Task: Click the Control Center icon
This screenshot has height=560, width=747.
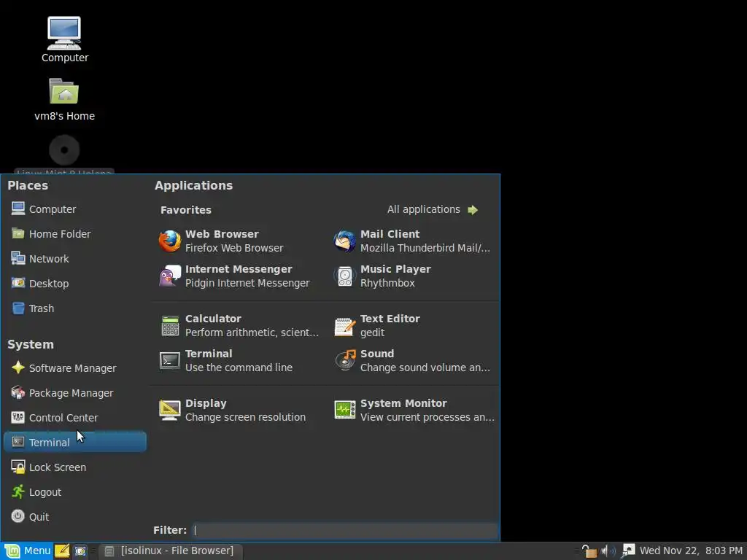Action: (18, 417)
